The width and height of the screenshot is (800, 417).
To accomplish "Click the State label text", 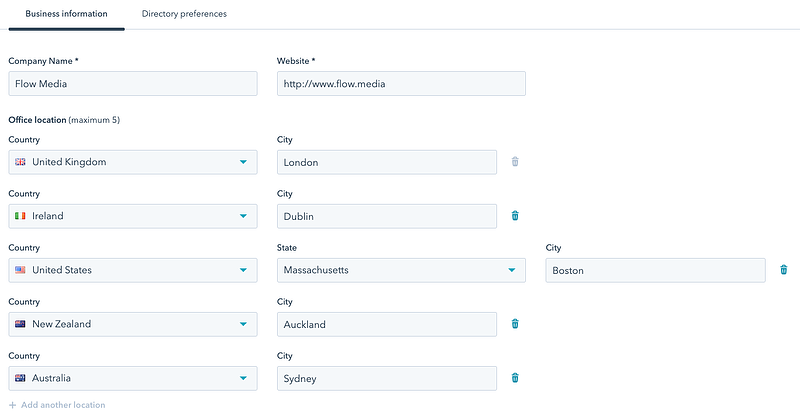I will [287, 248].
